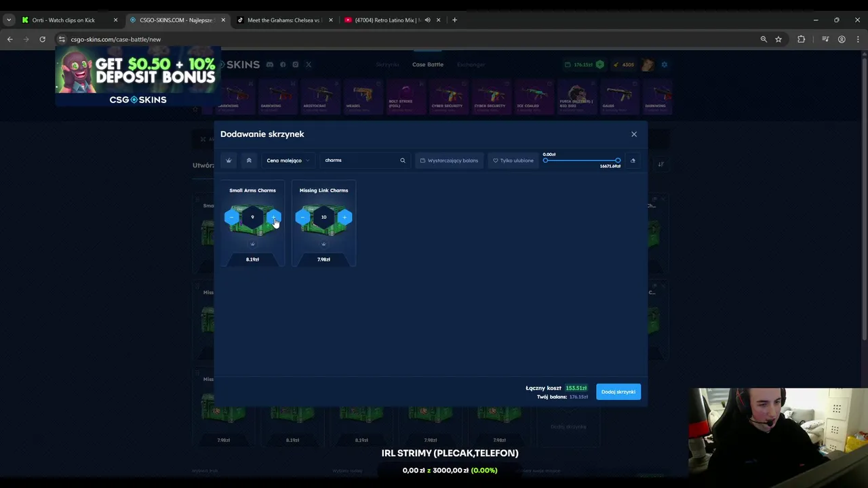The height and width of the screenshot is (488, 868).
Task: Close the CSGO-SKINS.COM browser tab
Action: (223, 20)
